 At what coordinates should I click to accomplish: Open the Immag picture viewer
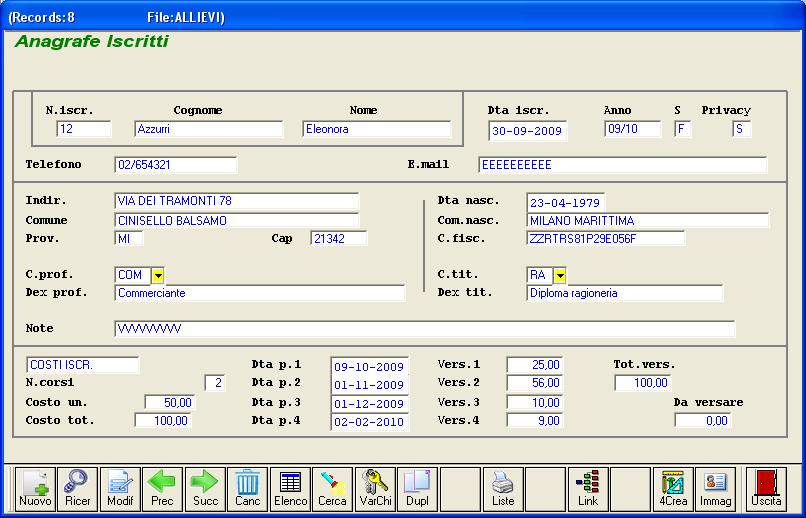point(716,489)
